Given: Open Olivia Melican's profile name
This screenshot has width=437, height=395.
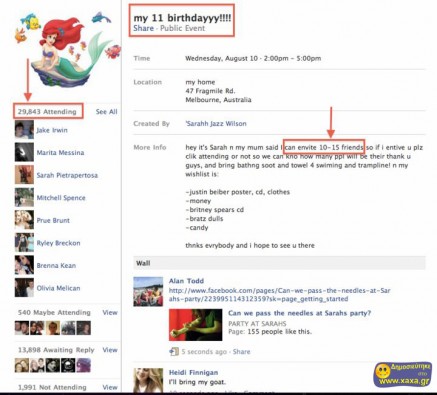Looking at the screenshot, I should (x=58, y=288).
